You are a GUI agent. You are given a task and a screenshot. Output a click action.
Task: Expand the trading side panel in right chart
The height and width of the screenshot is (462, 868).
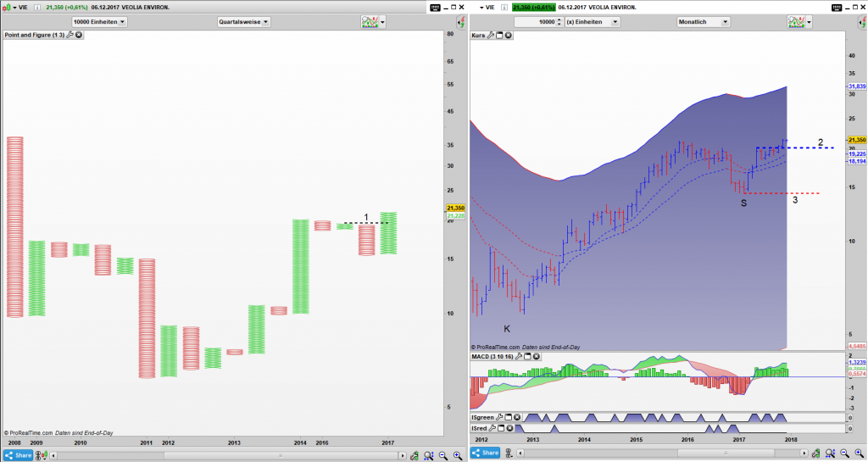[x=862, y=23]
